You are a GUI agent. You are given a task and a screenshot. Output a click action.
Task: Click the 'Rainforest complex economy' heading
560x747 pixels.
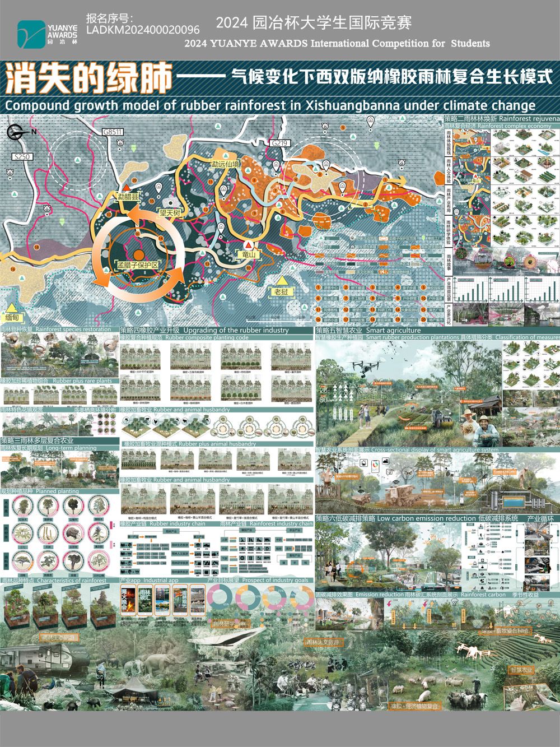pyautogui.click(x=515, y=126)
